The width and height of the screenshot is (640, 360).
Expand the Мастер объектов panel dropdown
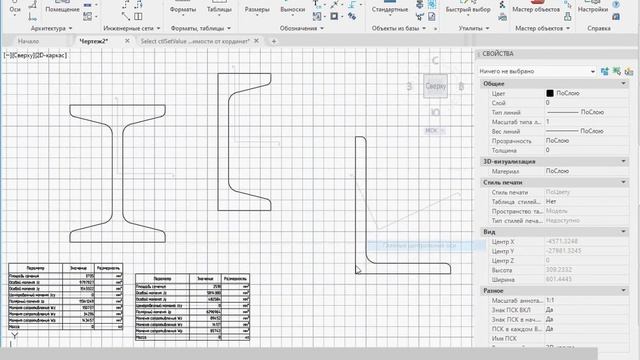pos(568,28)
